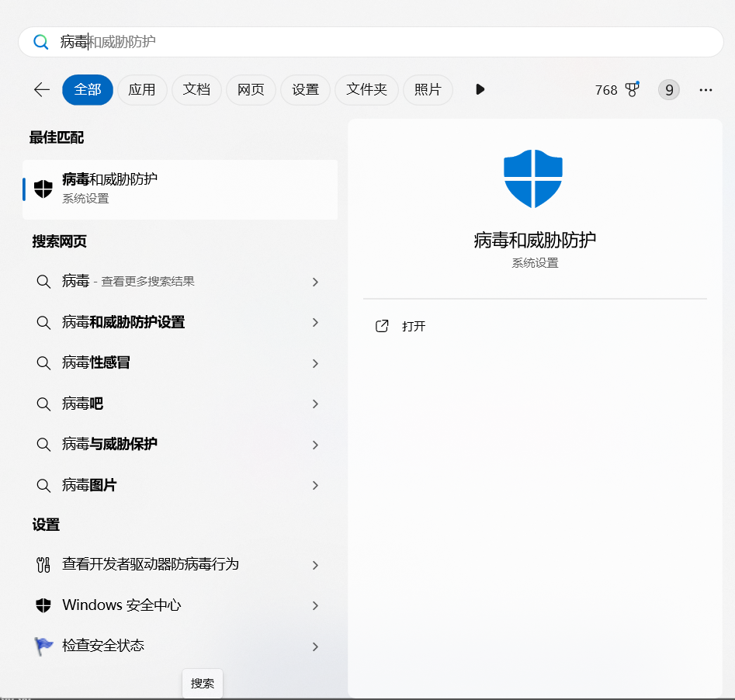
Task: Click search icon beside 病毒 - 查看更多搜索结果
Action: point(43,282)
